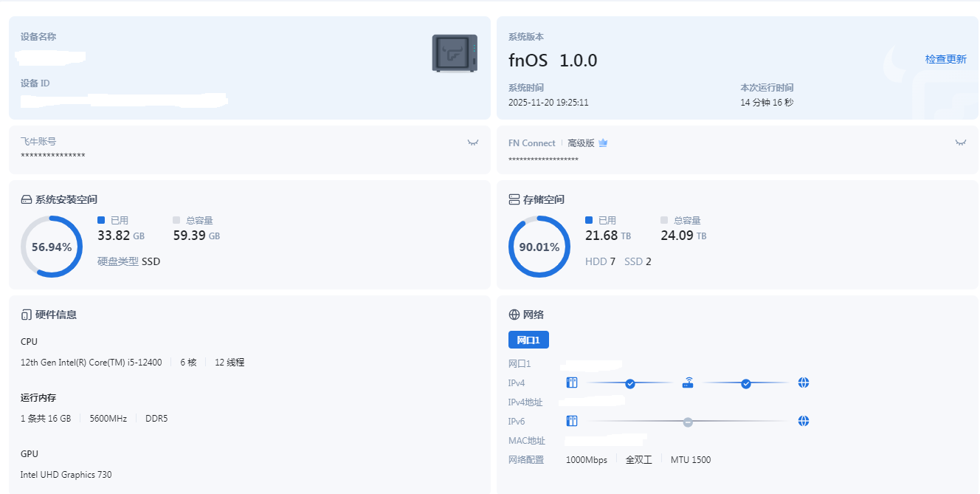Click the system time 2025-11-20 19:25:11
The width and height of the screenshot is (980, 494).
coord(548,103)
